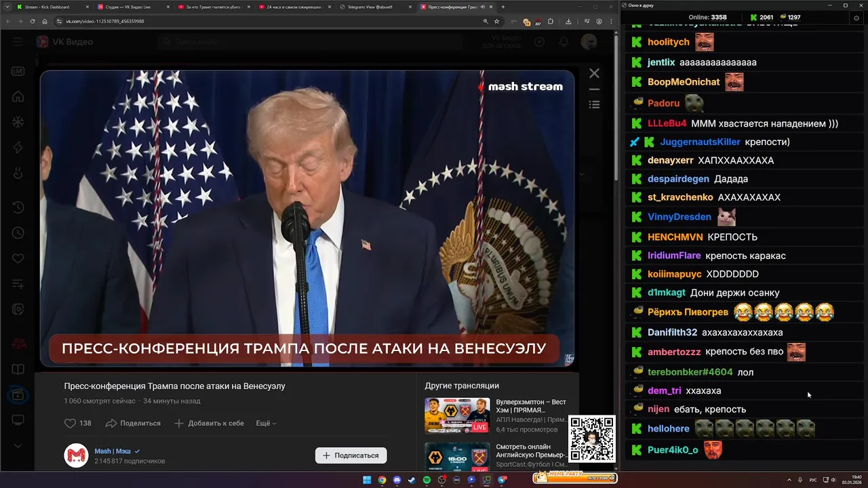
Task: Click the VK Видео logo
Action: click(x=64, y=42)
